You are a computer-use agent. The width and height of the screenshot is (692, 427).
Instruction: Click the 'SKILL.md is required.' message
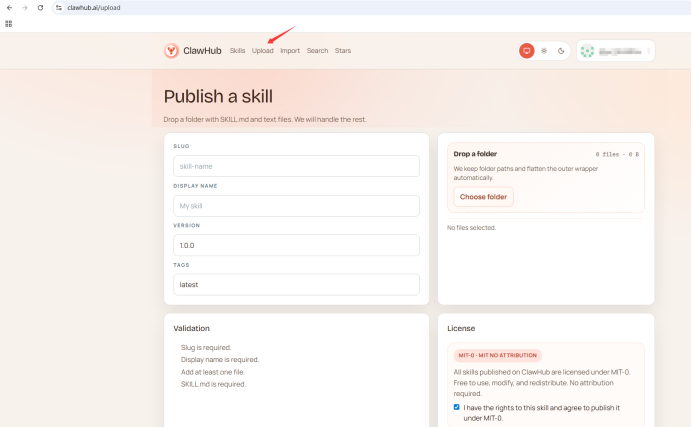click(213, 384)
